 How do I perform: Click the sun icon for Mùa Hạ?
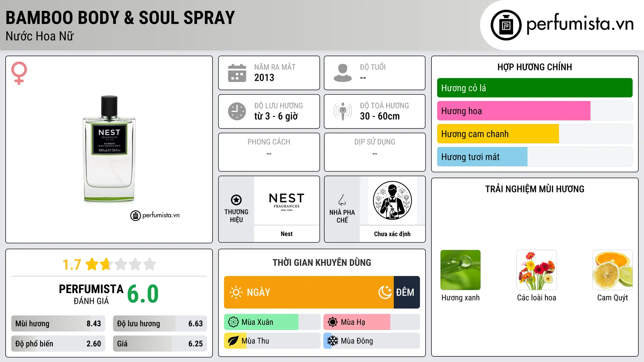click(333, 322)
